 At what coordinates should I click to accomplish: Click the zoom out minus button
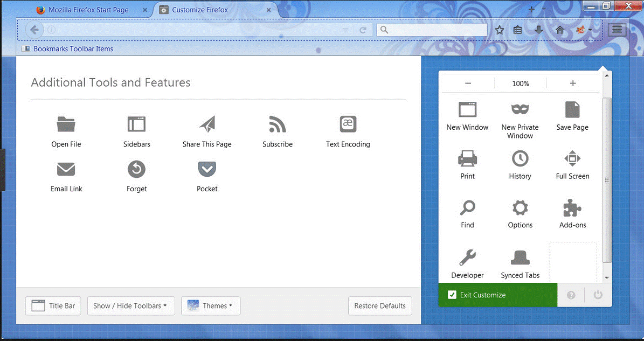(x=468, y=83)
